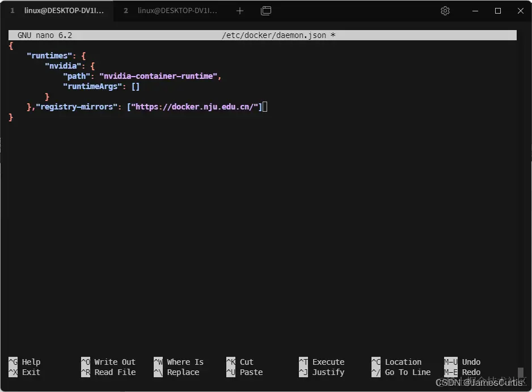The height and width of the screenshot is (392, 532).
Task: Click the "nvidia-container-runtime" value
Action: point(158,76)
